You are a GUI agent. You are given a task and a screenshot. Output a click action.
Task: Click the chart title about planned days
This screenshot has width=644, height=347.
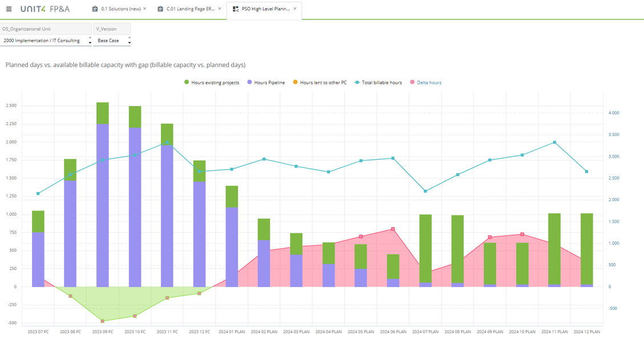click(126, 65)
